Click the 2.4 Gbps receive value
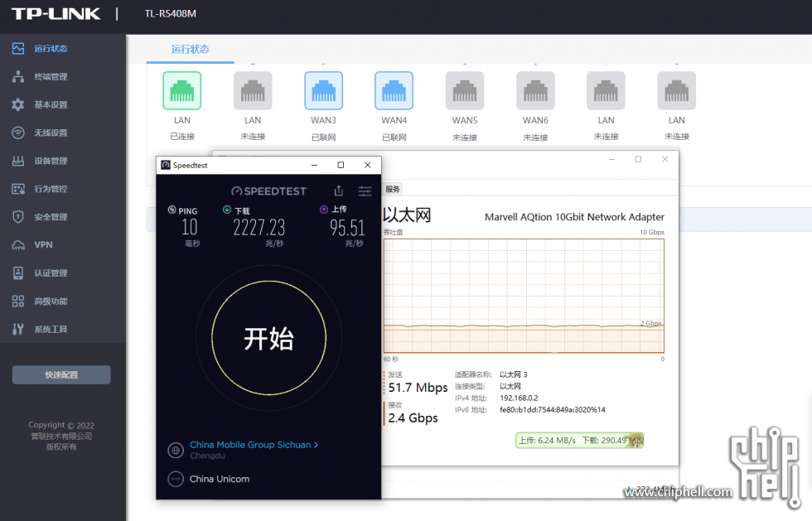This screenshot has width=812, height=521. pos(413,418)
